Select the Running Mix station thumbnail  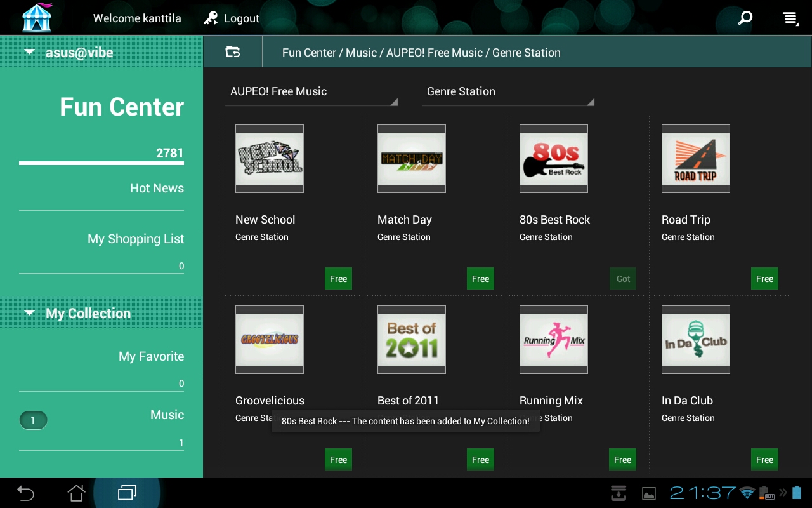point(554,340)
